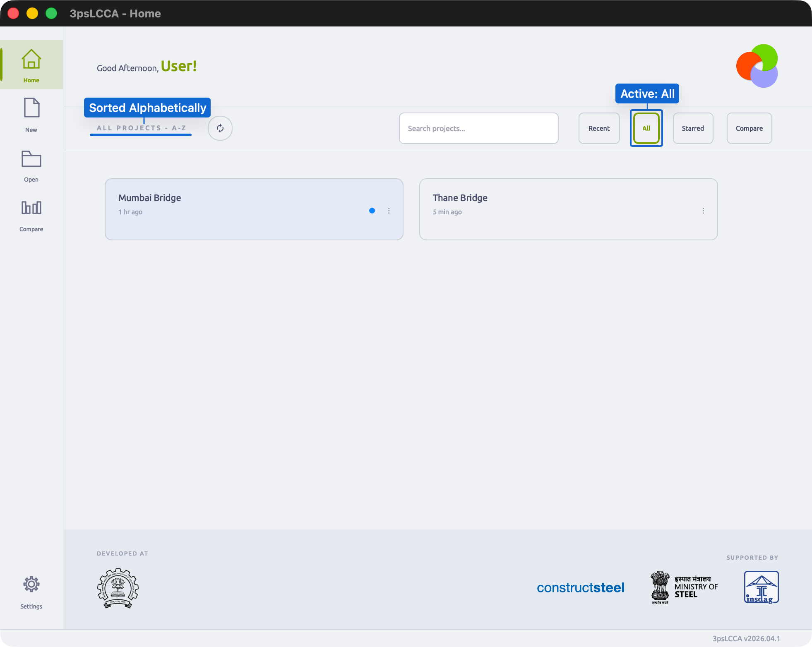Open Settings gear in sidebar
The width and height of the screenshot is (812, 647).
[x=31, y=592]
